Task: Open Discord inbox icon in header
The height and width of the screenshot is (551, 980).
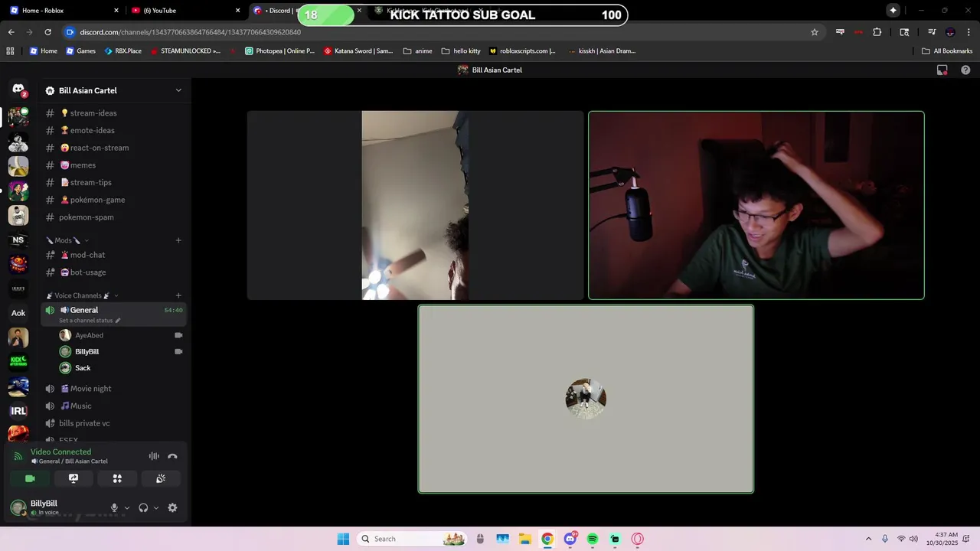Action: click(x=942, y=70)
